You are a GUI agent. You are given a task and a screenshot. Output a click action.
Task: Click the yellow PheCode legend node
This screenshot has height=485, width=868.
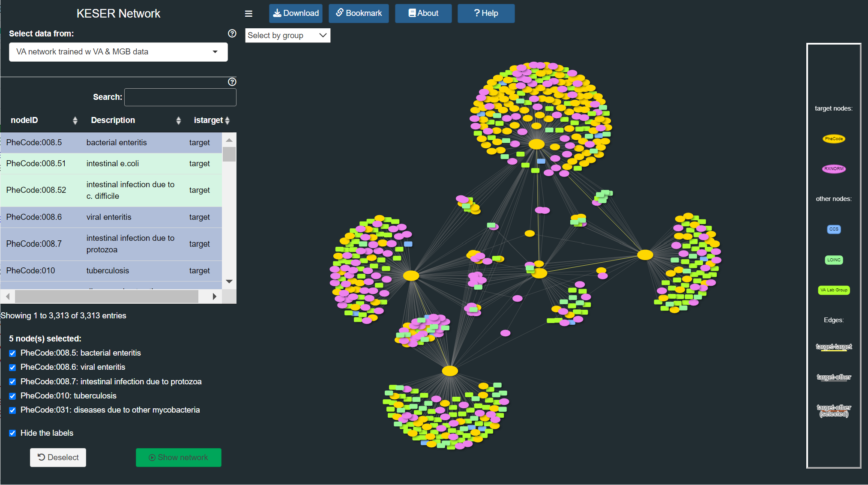(x=833, y=139)
